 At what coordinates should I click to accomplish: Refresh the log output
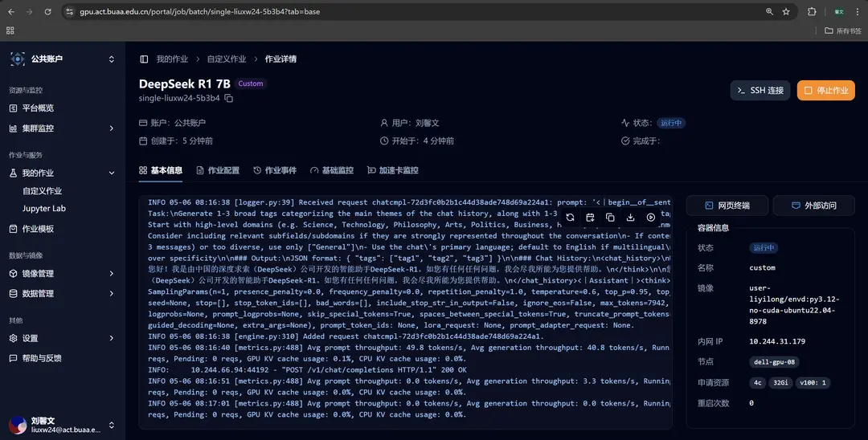pyautogui.click(x=570, y=218)
